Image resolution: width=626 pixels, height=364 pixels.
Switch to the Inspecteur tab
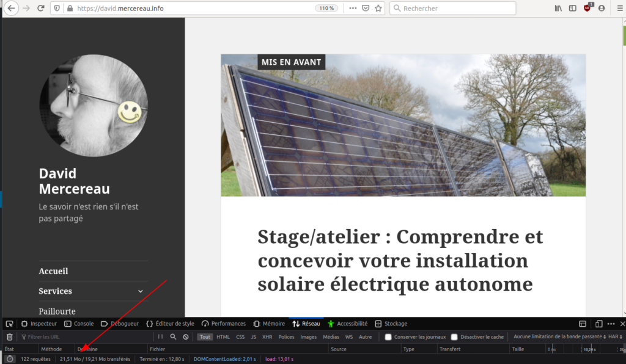tap(39, 324)
